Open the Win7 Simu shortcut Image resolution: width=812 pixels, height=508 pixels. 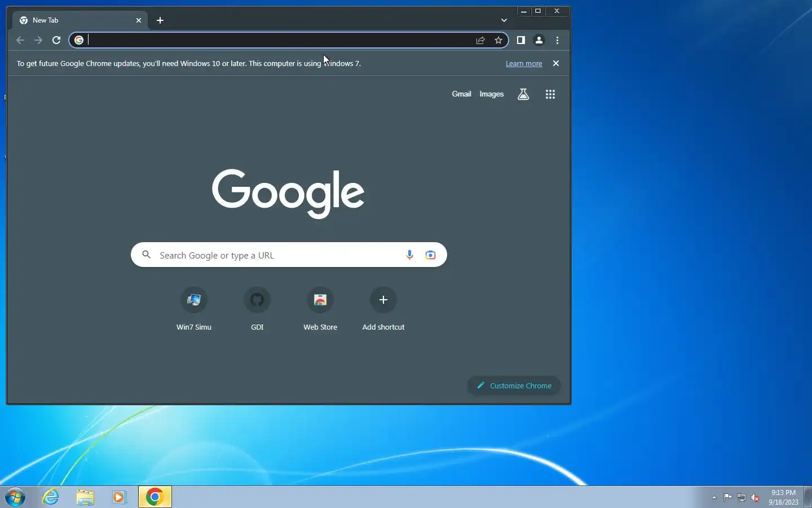pyautogui.click(x=194, y=309)
